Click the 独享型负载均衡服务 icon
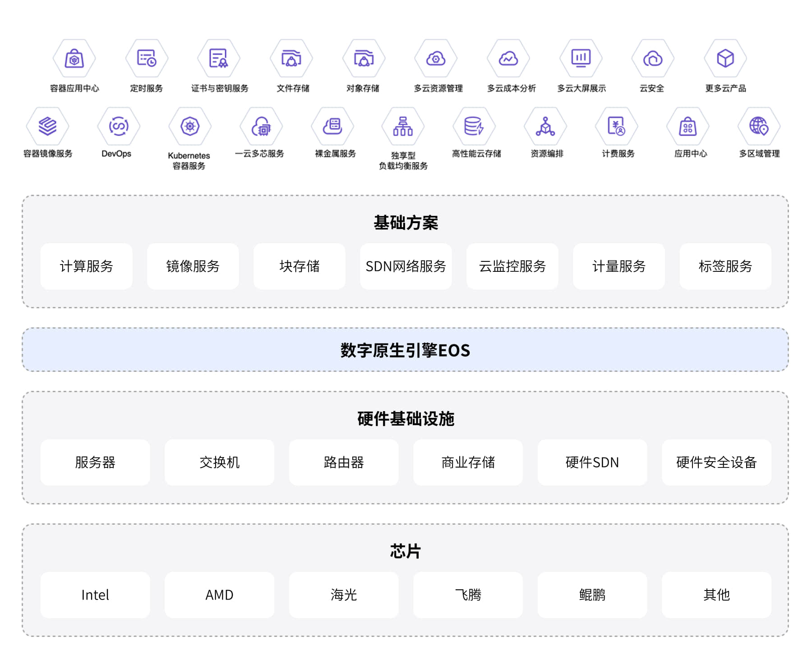 [x=403, y=126]
